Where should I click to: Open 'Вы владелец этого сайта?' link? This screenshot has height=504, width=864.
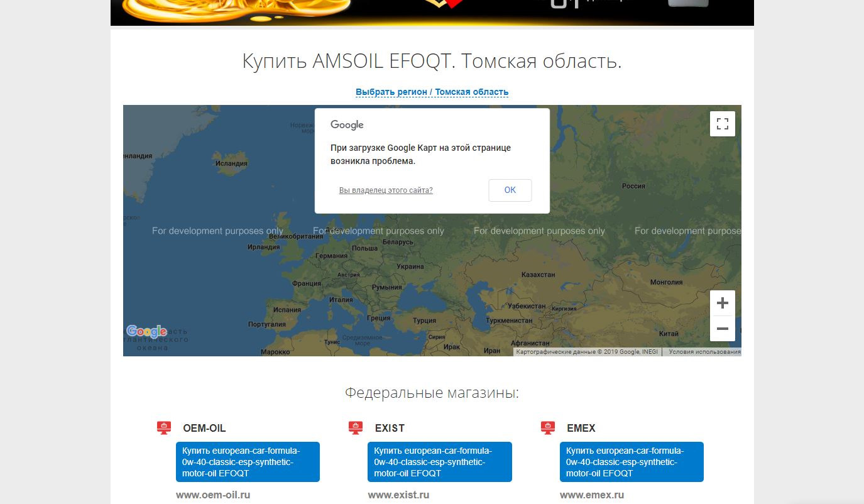pyautogui.click(x=386, y=190)
